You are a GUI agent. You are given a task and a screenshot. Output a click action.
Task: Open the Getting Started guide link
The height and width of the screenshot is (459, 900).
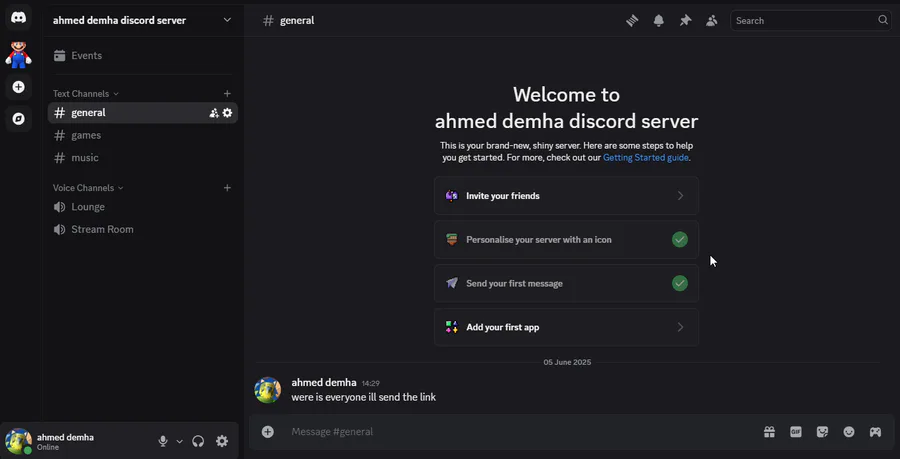pyautogui.click(x=645, y=158)
